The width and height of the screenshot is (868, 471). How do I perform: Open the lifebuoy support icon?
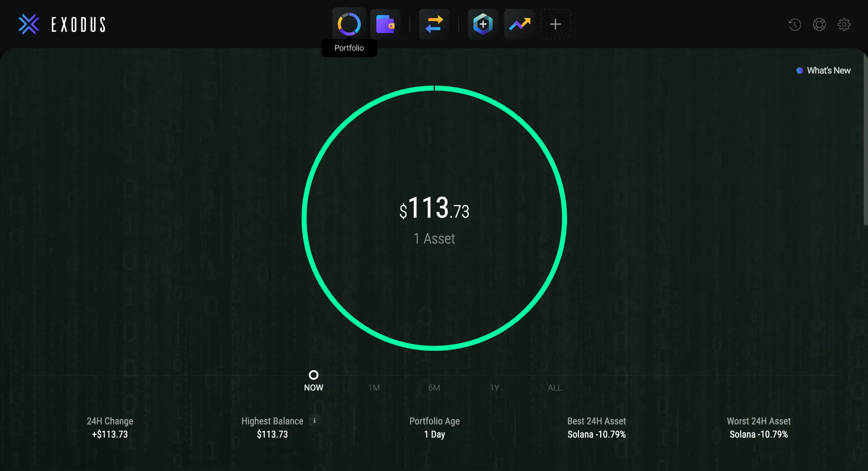[x=819, y=25]
